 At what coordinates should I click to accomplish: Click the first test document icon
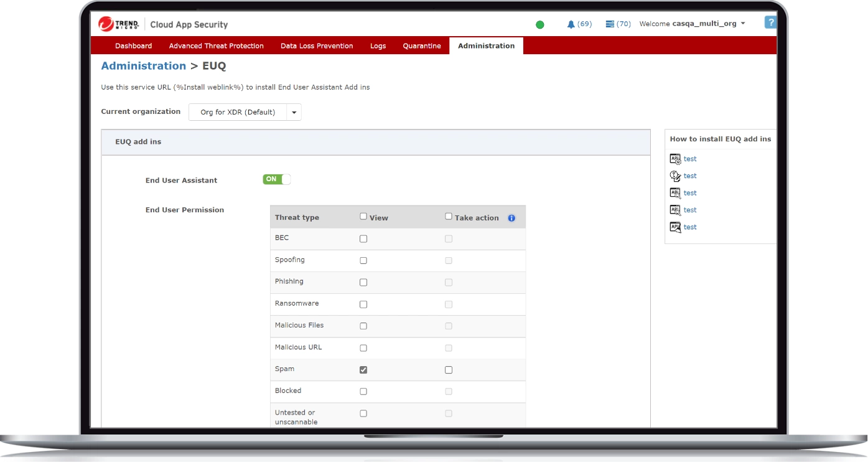pos(675,159)
